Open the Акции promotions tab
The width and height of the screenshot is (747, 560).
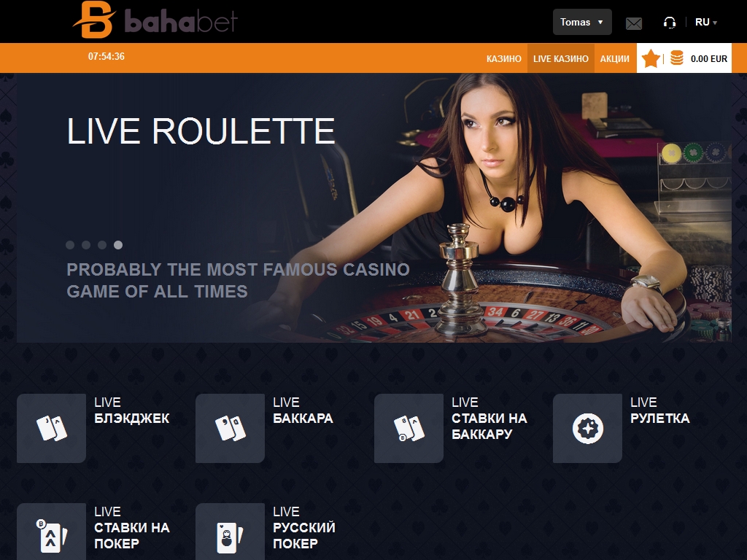(614, 58)
